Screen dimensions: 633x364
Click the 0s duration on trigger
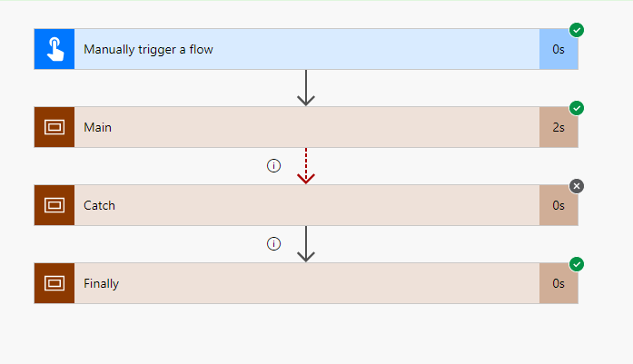tap(559, 49)
